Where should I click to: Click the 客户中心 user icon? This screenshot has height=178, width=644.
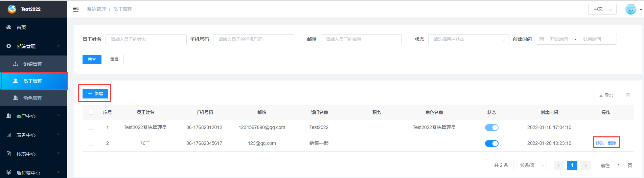coord(9,116)
